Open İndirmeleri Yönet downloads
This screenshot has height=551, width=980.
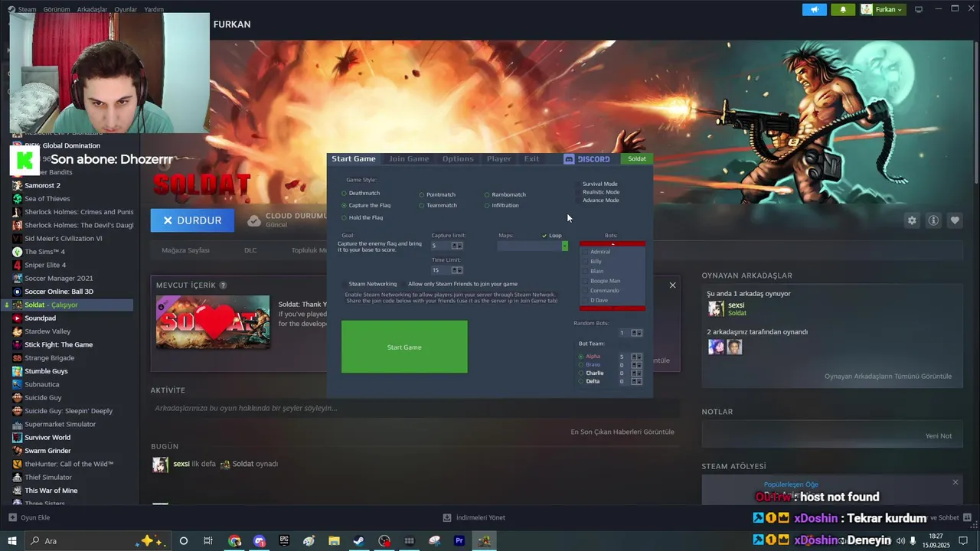474,517
